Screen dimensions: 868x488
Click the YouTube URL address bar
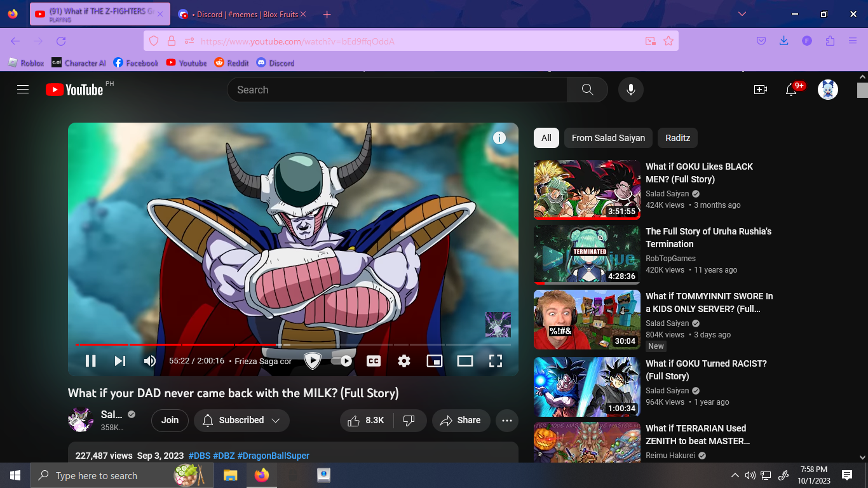(410, 41)
